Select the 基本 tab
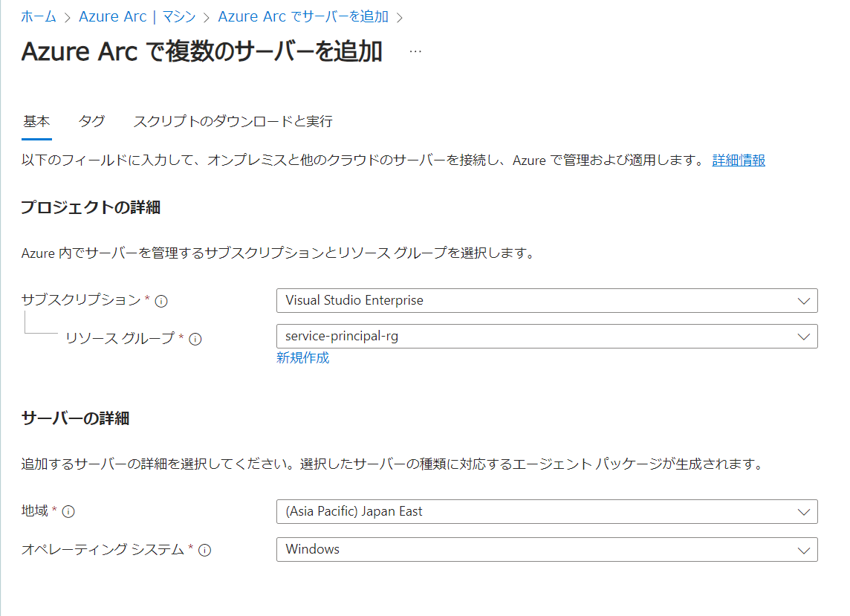The image size is (850, 616). click(x=36, y=121)
